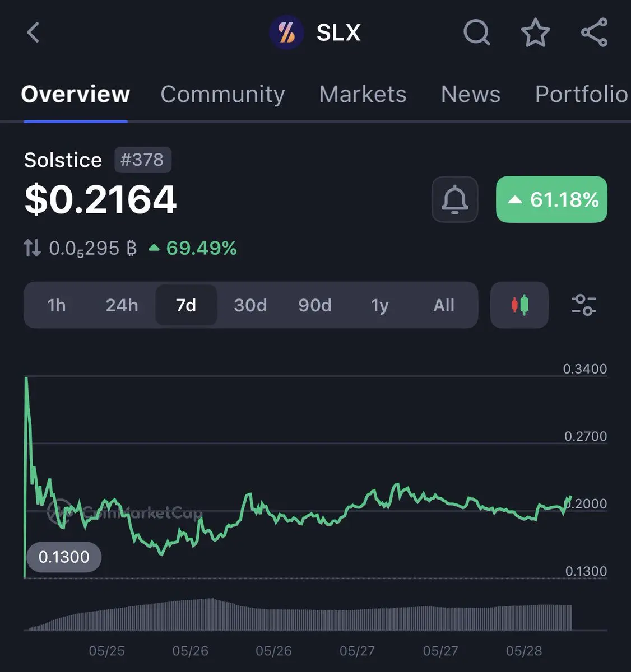
Task: Tap the 0.3400 axis label
Action: [x=585, y=369]
